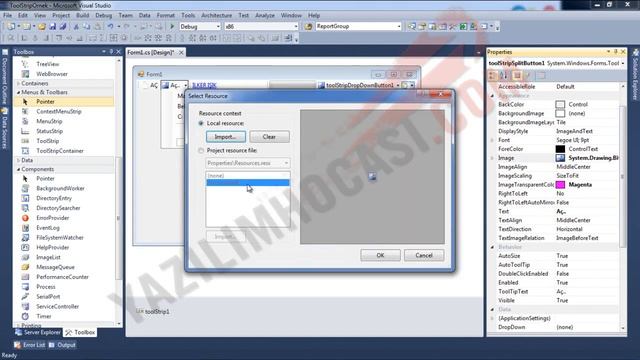Click the toolStripDropDownButton1 on the form
640x360 pixels.
(x=359, y=85)
